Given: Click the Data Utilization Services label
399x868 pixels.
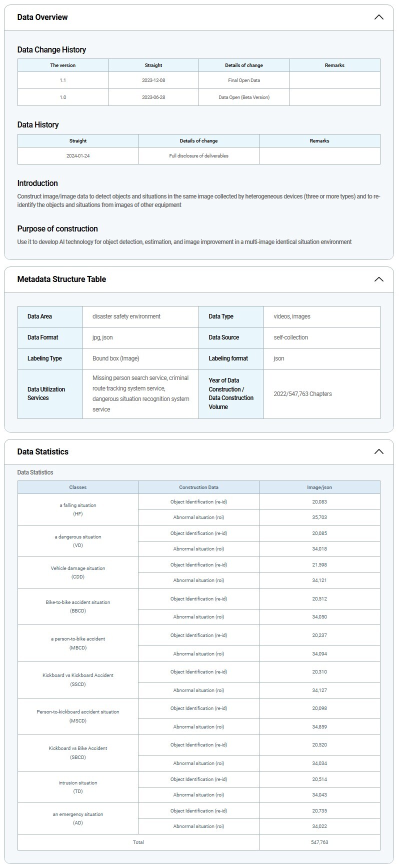Looking at the screenshot, I should [x=46, y=394].
